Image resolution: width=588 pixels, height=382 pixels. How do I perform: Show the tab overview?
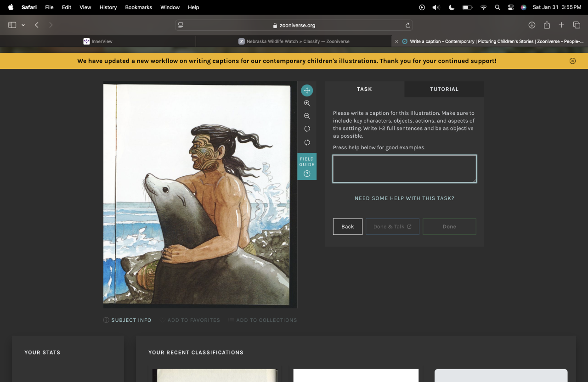point(577,25)
